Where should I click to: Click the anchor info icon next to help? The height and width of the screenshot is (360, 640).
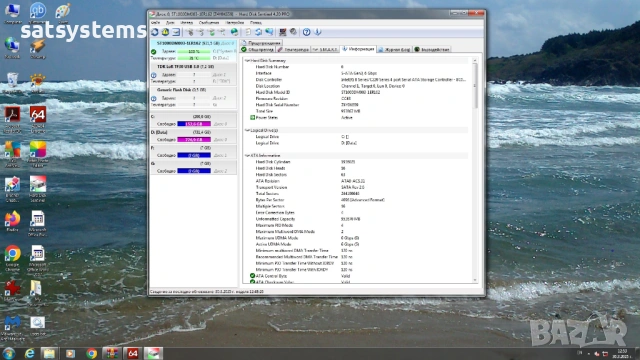coord(318,32)
